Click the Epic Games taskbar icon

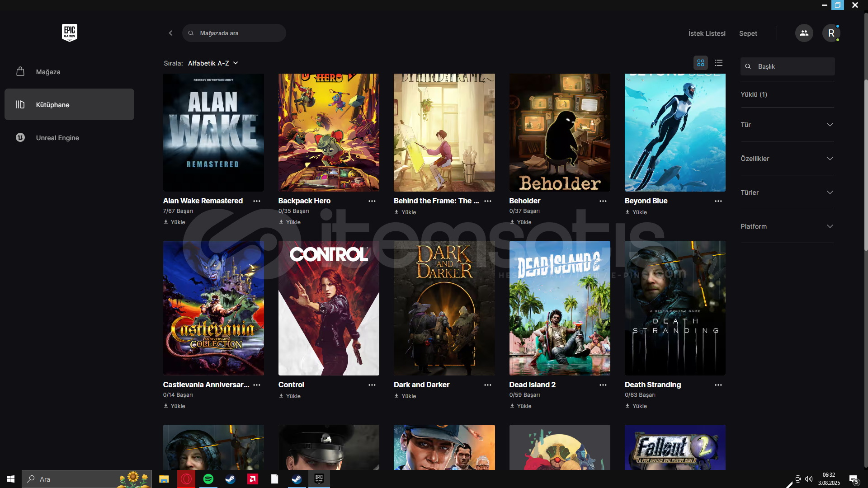(x=319, y=479)
